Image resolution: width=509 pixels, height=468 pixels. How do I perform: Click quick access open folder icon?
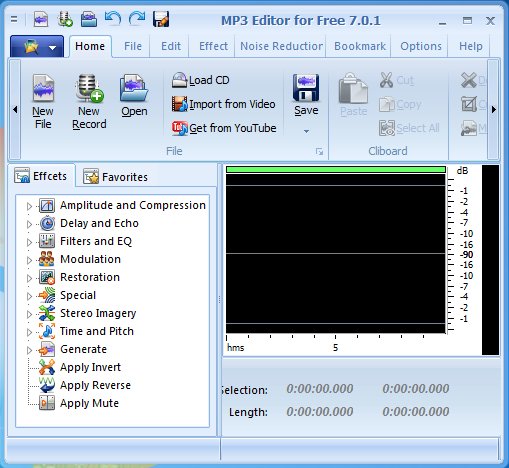tap(89, 19)
